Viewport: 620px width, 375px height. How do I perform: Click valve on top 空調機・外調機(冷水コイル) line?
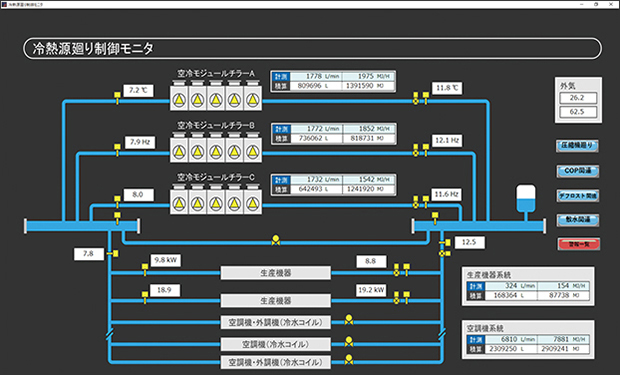pyautogui.click(x=349, y=320)
